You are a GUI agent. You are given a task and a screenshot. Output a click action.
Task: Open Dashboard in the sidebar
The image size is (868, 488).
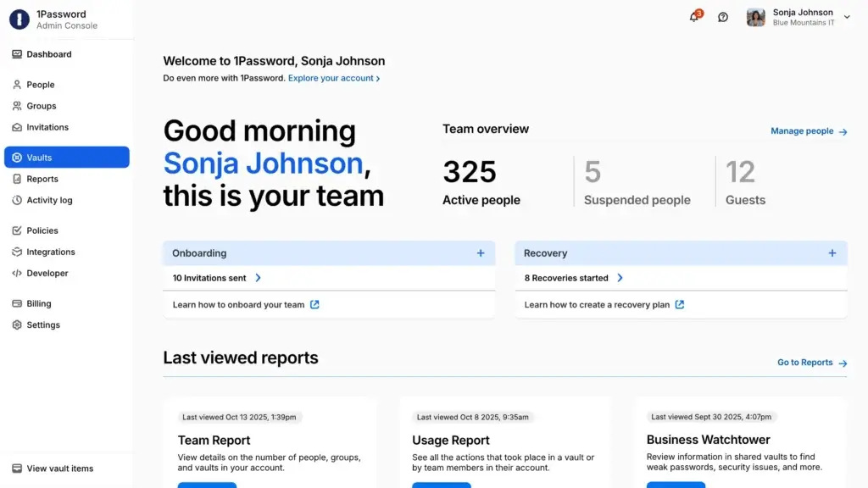[x=66, y=54]
